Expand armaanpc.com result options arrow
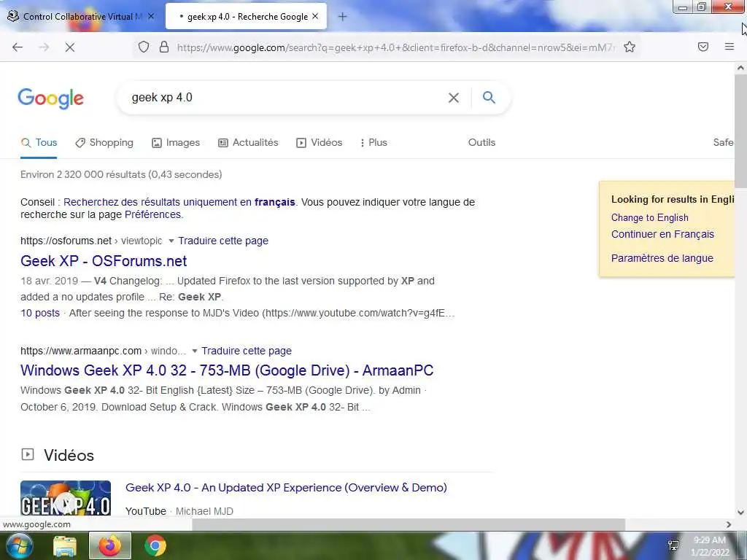The width and height of the screenshot is (747, 560). tap(194, 351)
